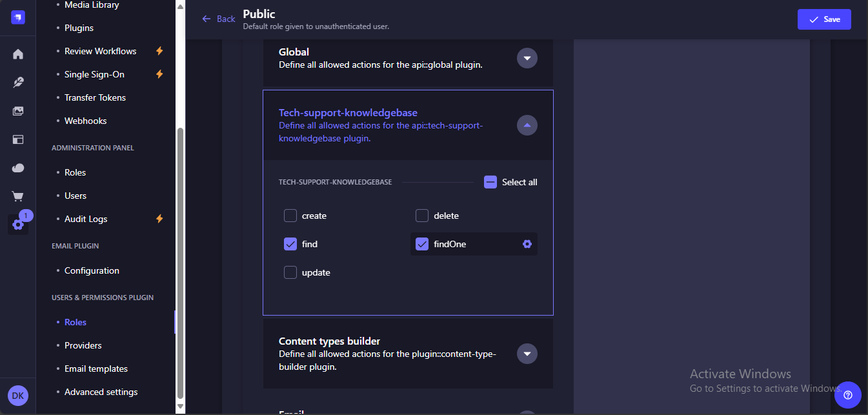Collapse the Tech-support-knowledgebase section
This screenshot has height=415, width=868.
click(527, 125)
